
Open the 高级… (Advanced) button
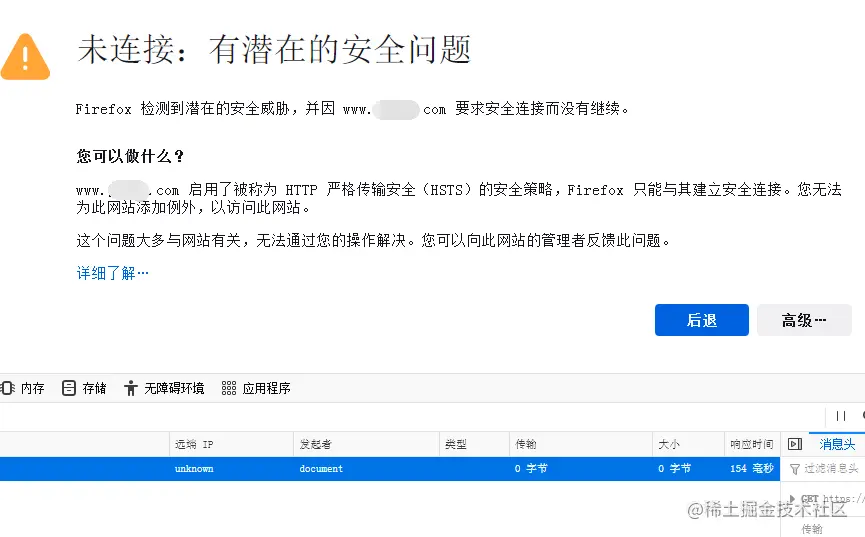click(x=804, y=320)
